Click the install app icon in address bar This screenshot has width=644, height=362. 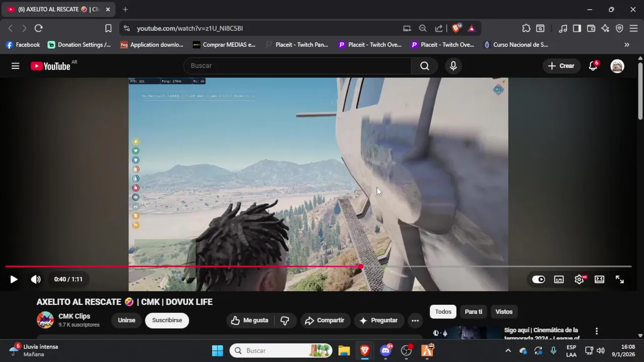pos(407,29)
